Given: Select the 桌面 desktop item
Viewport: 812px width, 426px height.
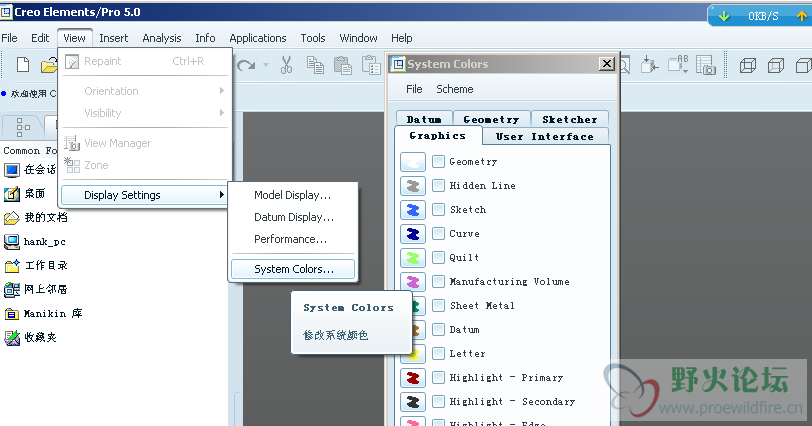Looking at the screenshot, I should [x=25, y=194].
